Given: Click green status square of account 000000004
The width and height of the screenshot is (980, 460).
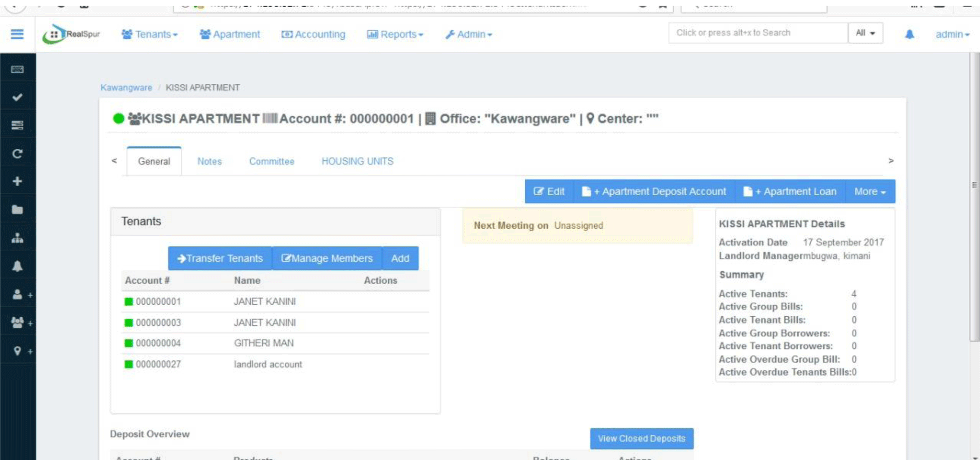Looking at the screenshot, I should pos(129,343).
